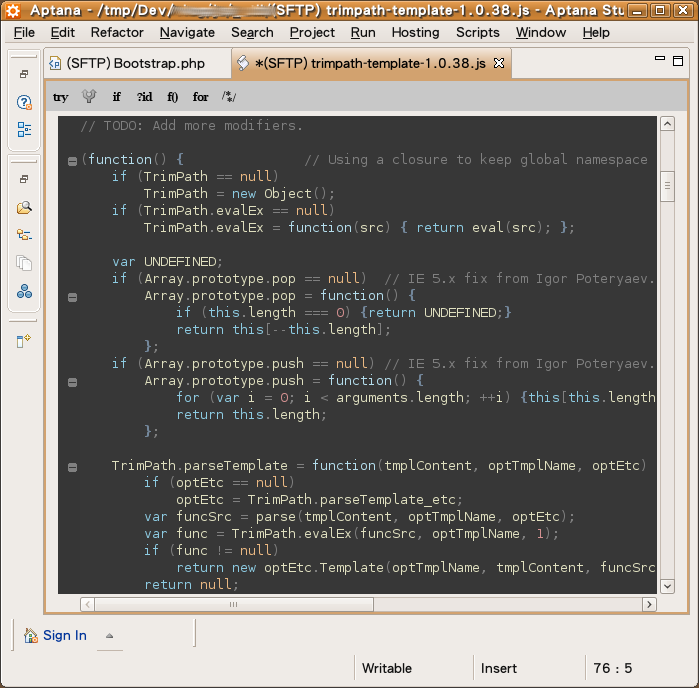This screenshot has height=688, width=699.
Task: Click the 'return null;' code line
Action: pos(191,585)
